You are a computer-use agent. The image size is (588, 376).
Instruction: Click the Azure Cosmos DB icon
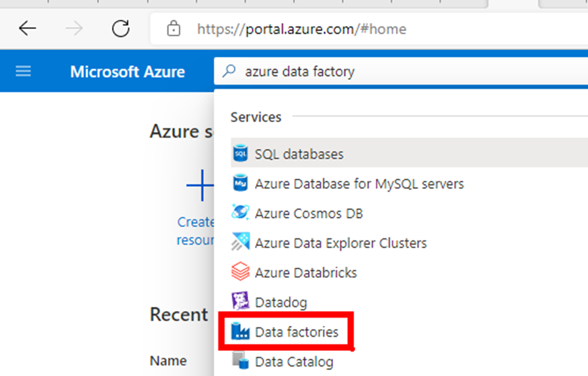click(x=240, y=213)
